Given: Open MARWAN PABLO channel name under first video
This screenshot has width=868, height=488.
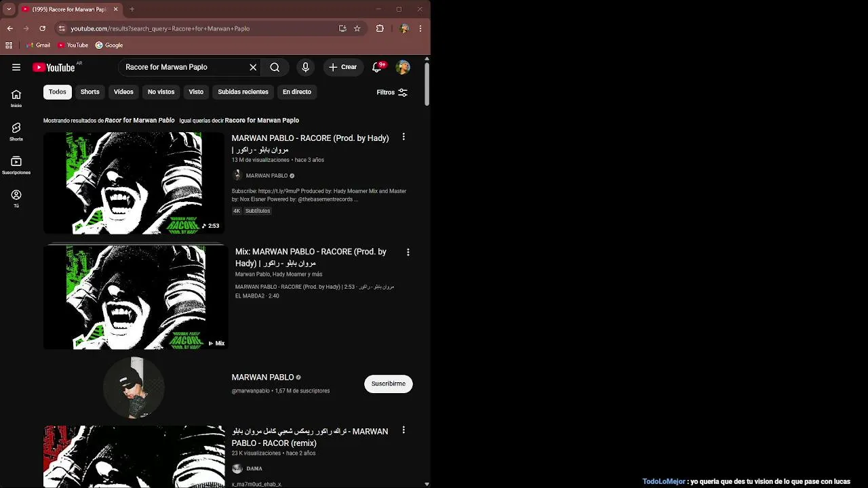Looking at the screenshot, I should click(x=267, y=176).
